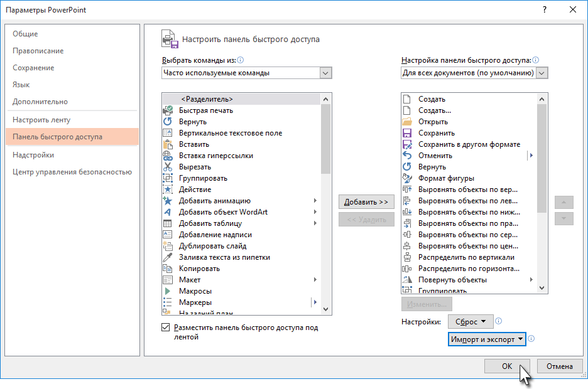Choose the Вертикальное текстовое поле icon
Screen dimensions: 588x389
coord(168,133)
